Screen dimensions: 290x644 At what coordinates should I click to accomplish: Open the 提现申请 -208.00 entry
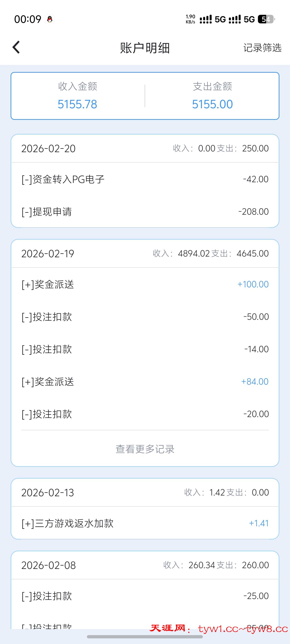click(145, 212)
